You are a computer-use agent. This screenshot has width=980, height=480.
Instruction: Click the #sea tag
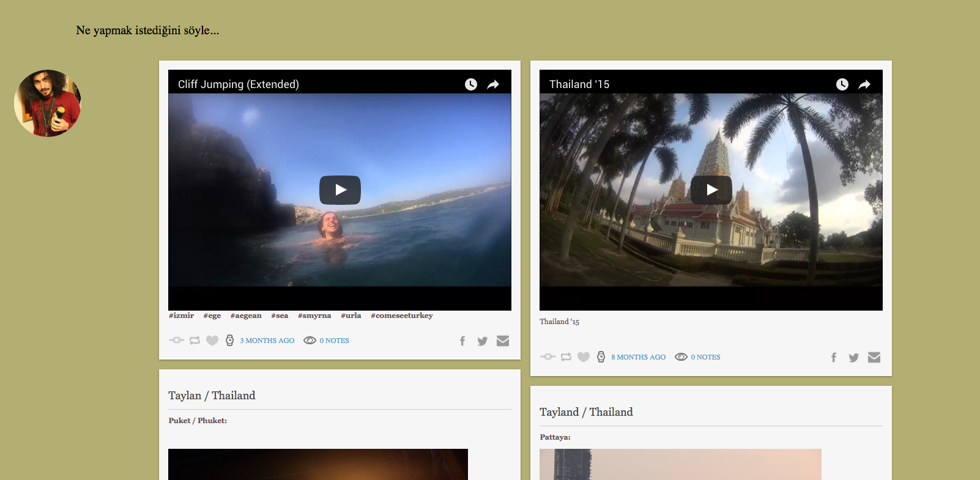tap(280, 316)
